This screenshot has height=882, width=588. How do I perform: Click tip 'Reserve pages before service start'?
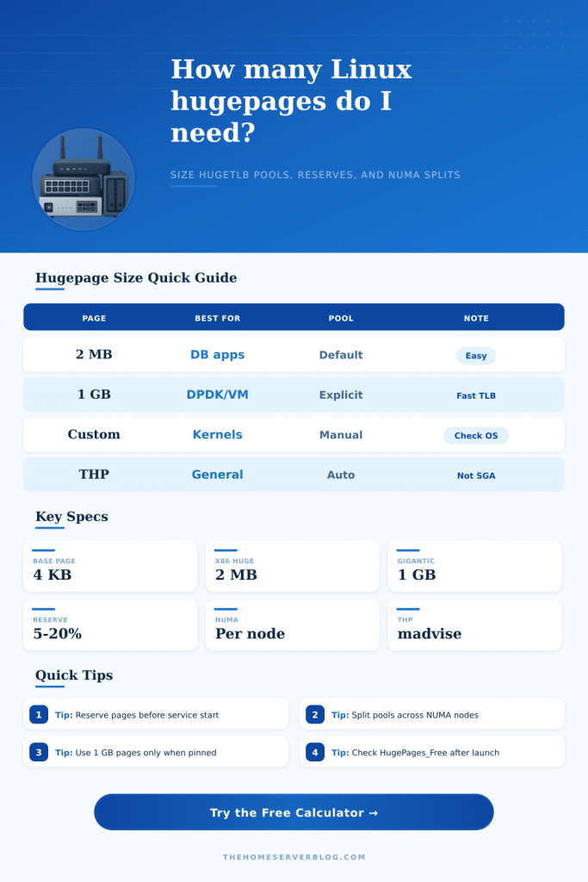pyautogui.click(x=156, y=714)
